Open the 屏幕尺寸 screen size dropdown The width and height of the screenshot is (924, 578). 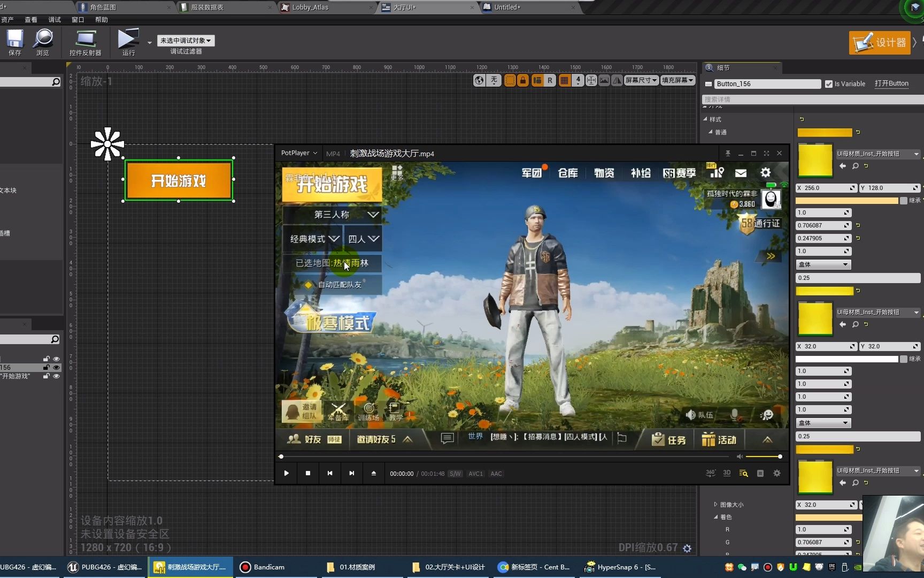pos(641,80)
